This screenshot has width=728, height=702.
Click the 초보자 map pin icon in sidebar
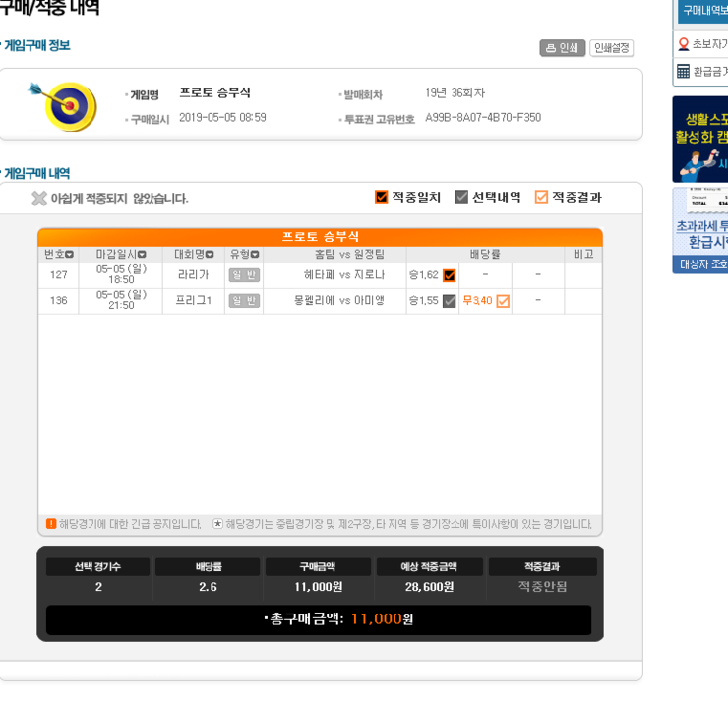(x=684, y=44)
